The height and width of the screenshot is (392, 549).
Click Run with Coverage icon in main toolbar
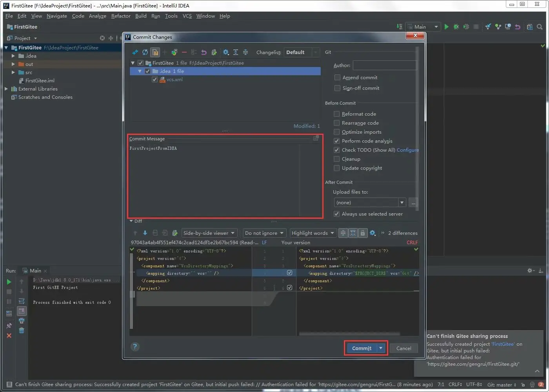pyautogui.click(x=466, y=27)
